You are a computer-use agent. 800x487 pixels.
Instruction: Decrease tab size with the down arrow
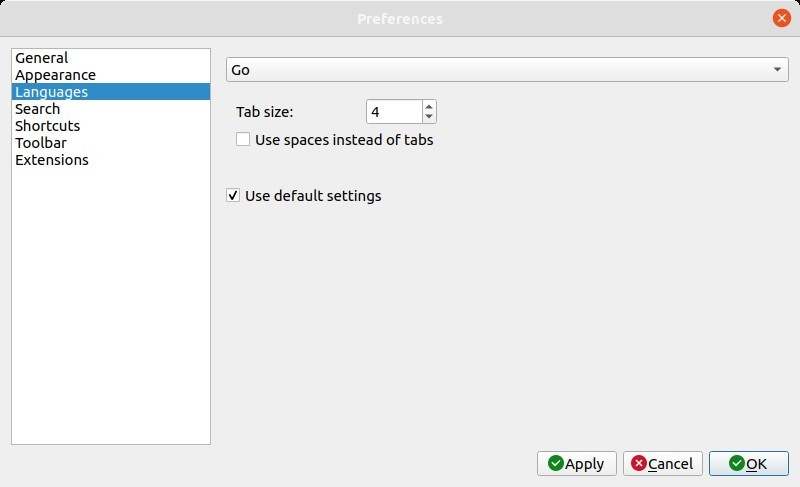tap(429, 117)
